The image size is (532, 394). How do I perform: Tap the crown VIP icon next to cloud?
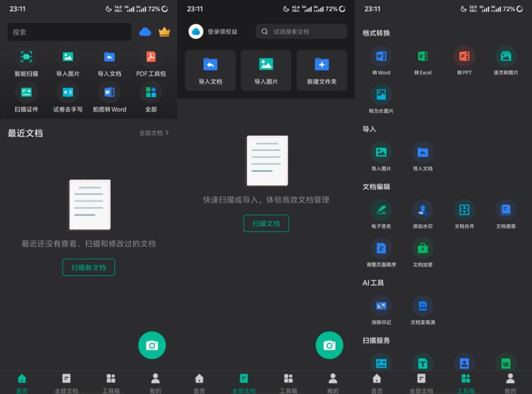coord(164,32)
